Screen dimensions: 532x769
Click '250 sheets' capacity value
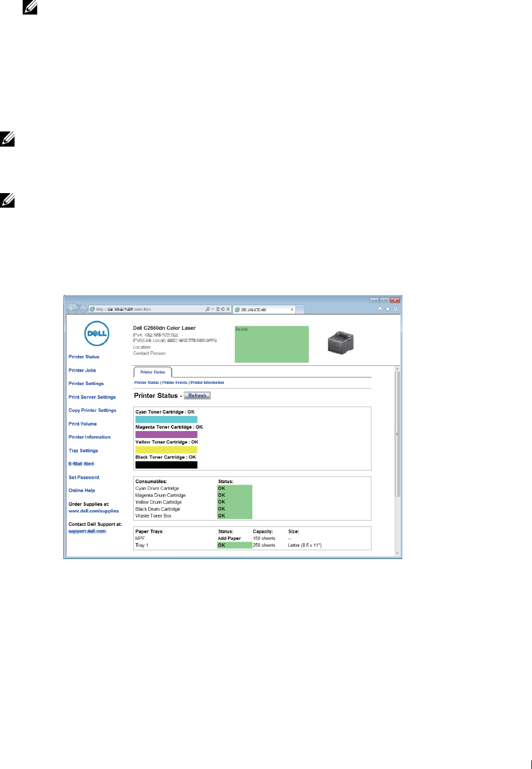tap(264, 546)
